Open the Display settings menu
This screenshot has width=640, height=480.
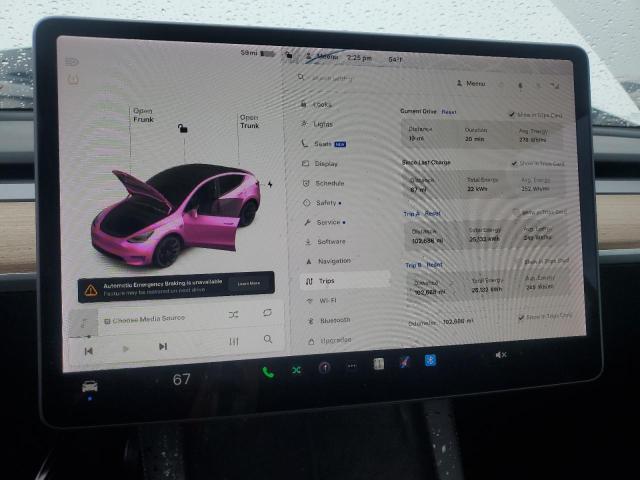320,163
